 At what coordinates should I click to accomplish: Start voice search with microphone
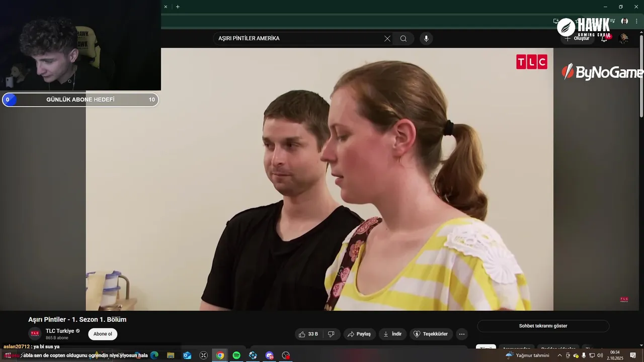pyautogui.click(x=426, y=38)
